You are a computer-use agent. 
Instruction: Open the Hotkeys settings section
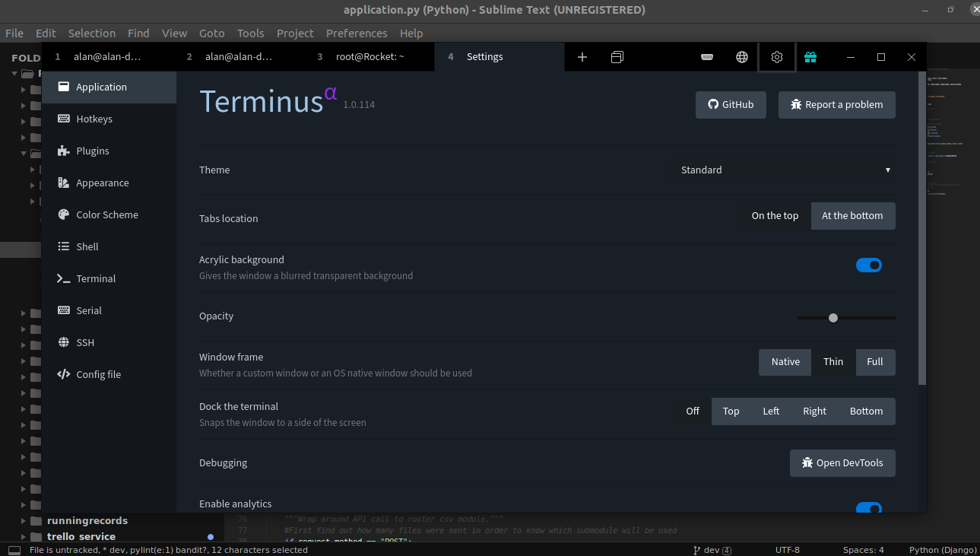coord(94,119)
